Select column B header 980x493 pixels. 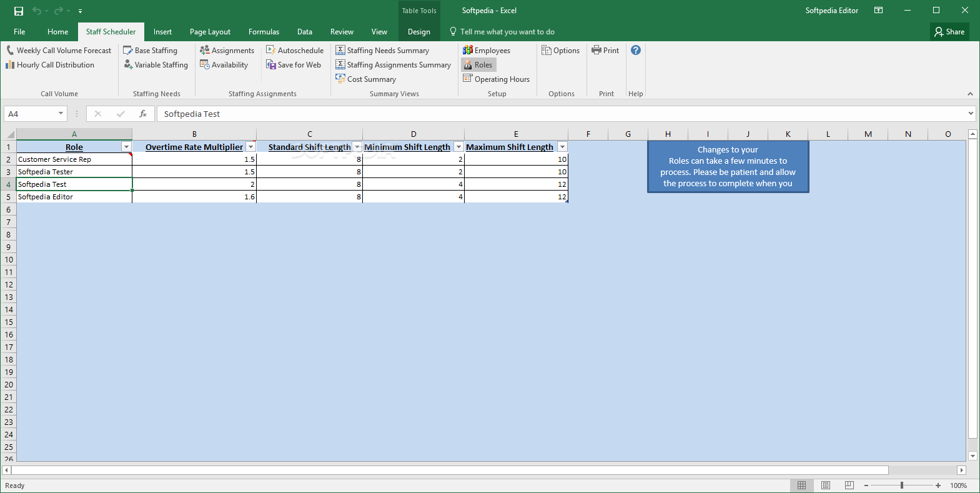coord(194,134)
